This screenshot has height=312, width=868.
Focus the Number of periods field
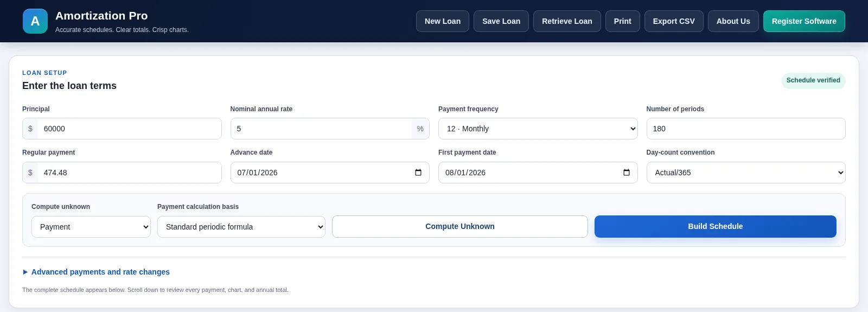[746, 129]
